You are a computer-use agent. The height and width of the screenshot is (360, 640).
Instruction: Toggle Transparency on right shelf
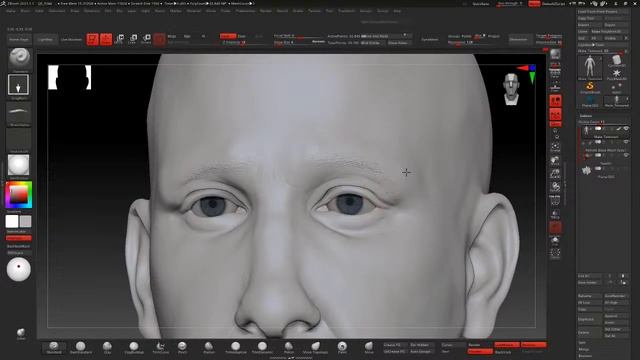point(555,213)
